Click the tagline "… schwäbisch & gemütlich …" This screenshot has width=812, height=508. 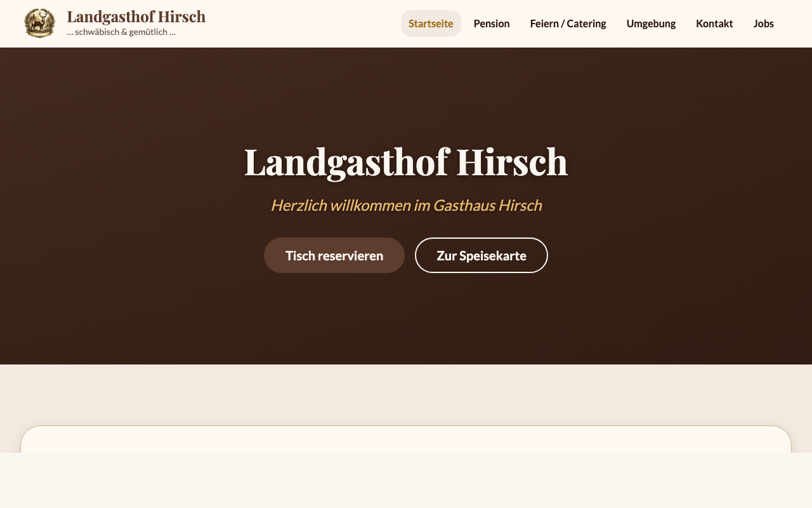[x=121, y=32]
